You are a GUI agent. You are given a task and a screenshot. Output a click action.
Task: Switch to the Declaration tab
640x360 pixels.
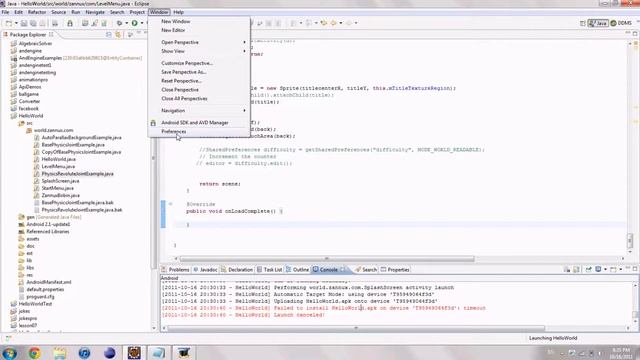click(x=237, y=270)
